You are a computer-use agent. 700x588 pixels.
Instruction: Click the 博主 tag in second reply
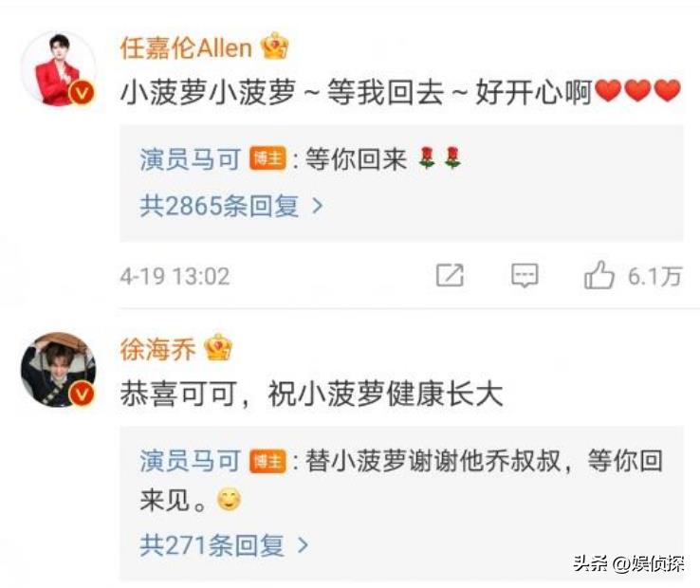click(267, 461)
